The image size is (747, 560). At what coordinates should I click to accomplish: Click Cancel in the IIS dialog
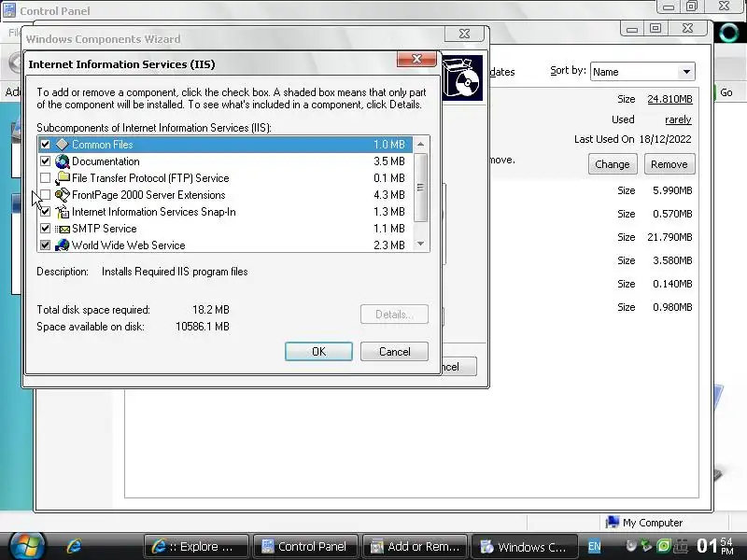[394, 352]
